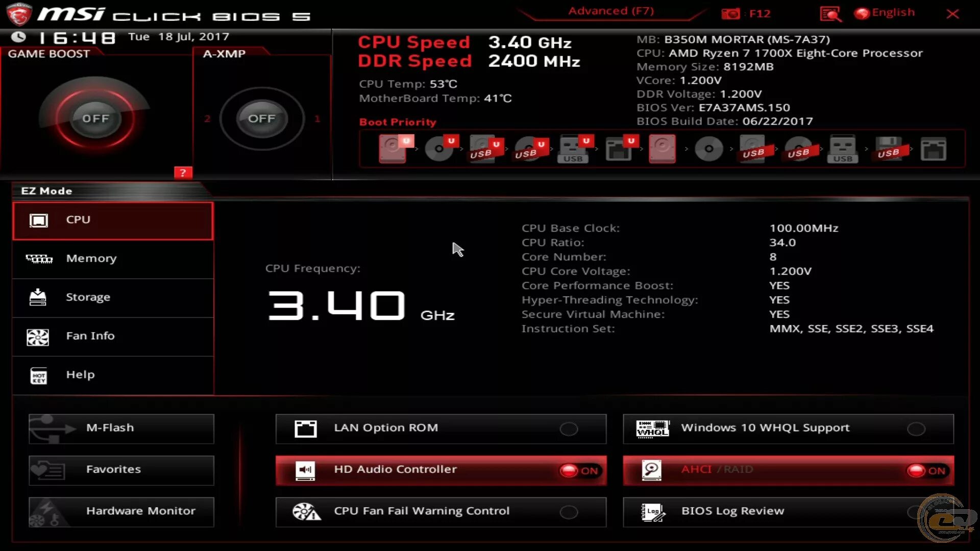Click the Storage drive icon in the sidebar
This screenshot has width=980, height=551.
tap(38, 297)
